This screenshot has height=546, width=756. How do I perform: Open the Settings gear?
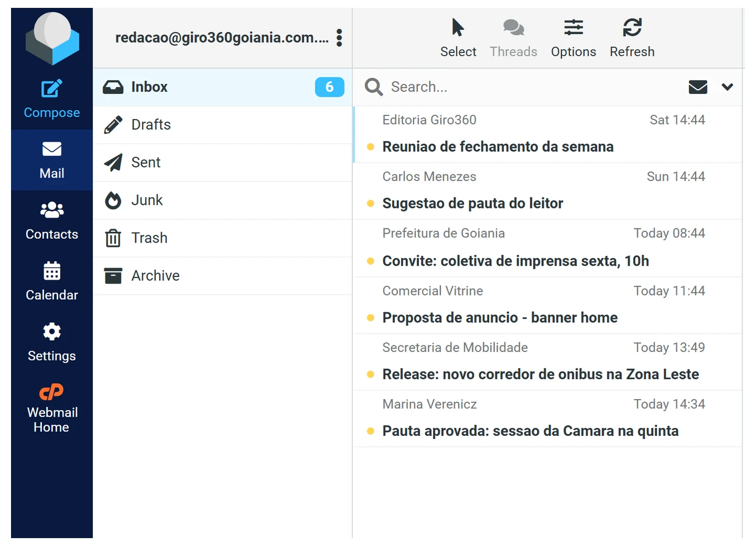(52, 343)
